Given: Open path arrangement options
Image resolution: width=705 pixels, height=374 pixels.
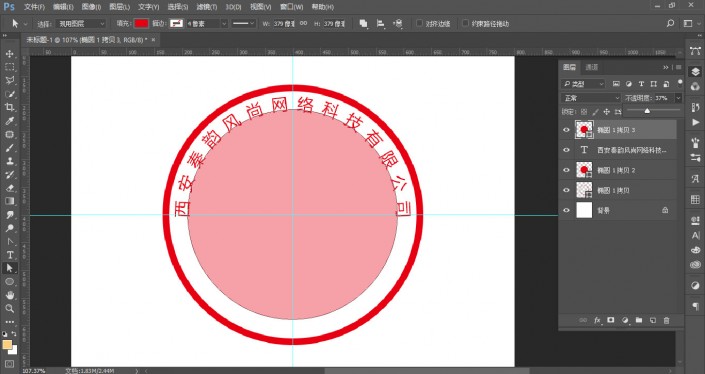Looking at the screenshot, I should click(397, 24).
